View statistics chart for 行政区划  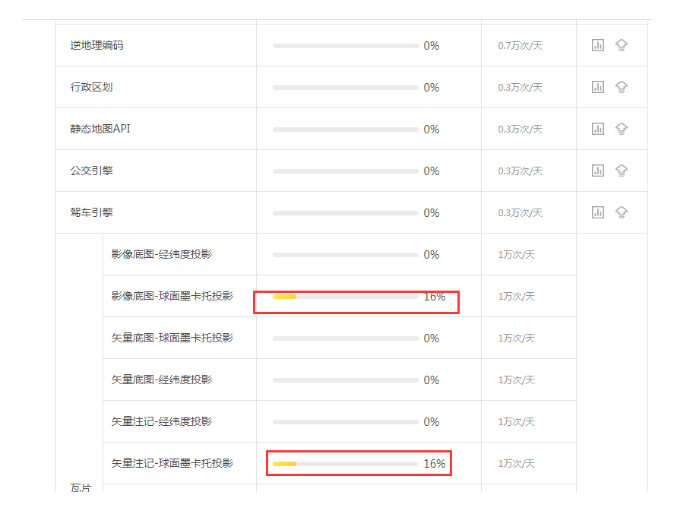click(x=598, y=87)
